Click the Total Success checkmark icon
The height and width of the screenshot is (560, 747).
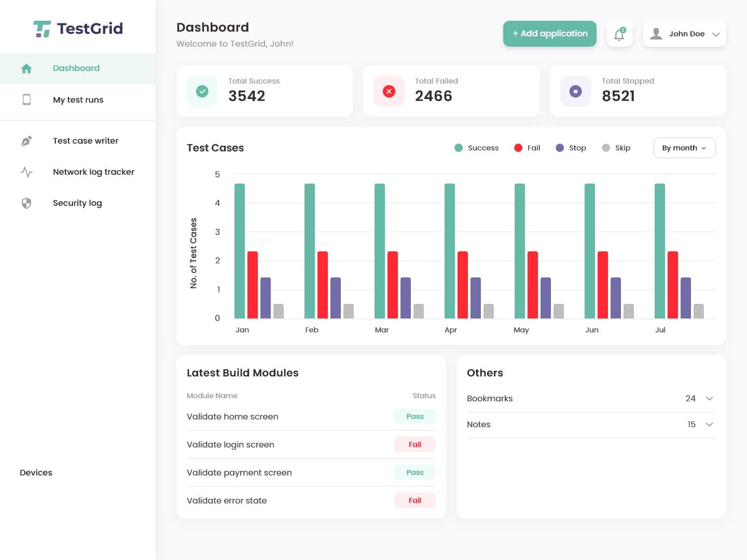[x=202, y=91]
